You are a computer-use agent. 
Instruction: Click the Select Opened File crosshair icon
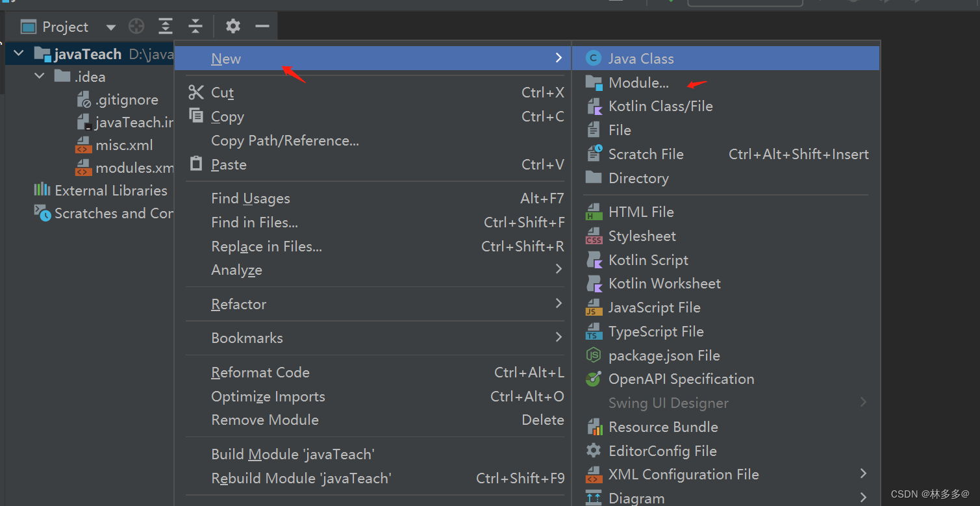[135, 26]
